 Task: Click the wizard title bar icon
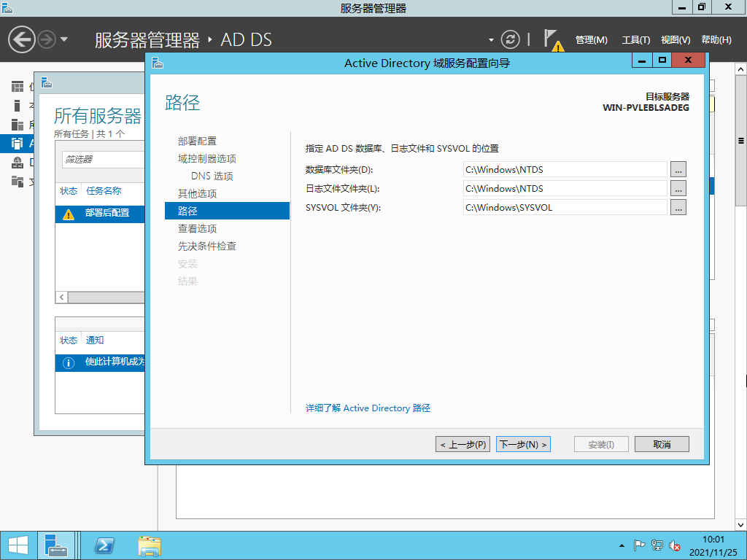coord(158,63)
